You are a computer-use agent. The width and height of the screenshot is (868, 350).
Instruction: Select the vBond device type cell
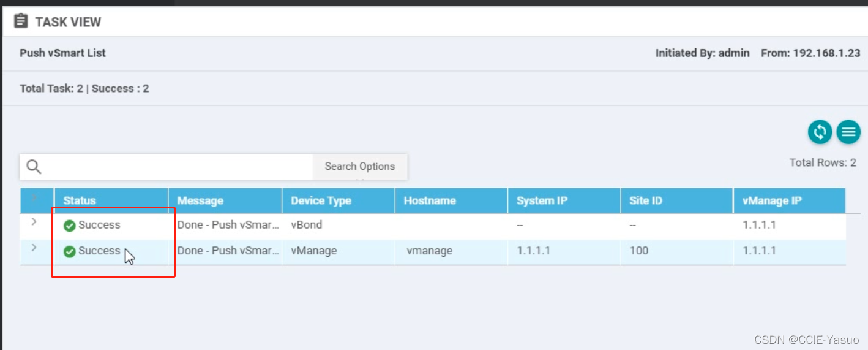(307, 225)
